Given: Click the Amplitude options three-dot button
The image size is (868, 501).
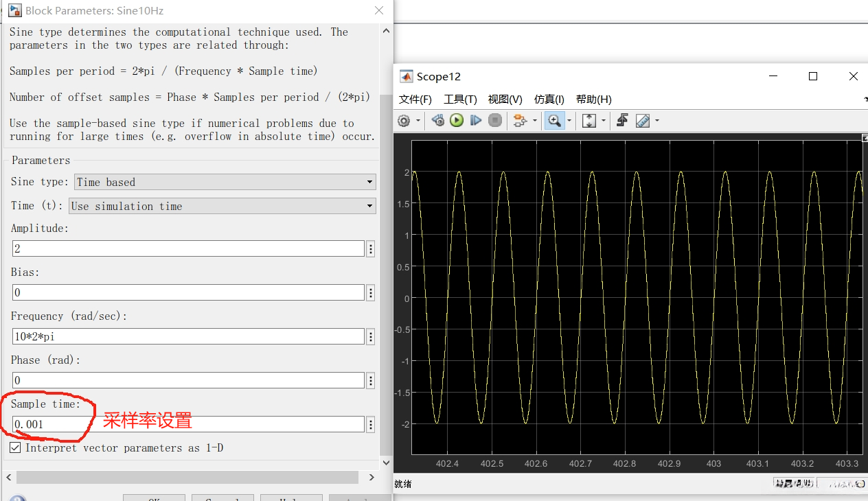Looking at the screenshot, I should [x=371, y=248].
